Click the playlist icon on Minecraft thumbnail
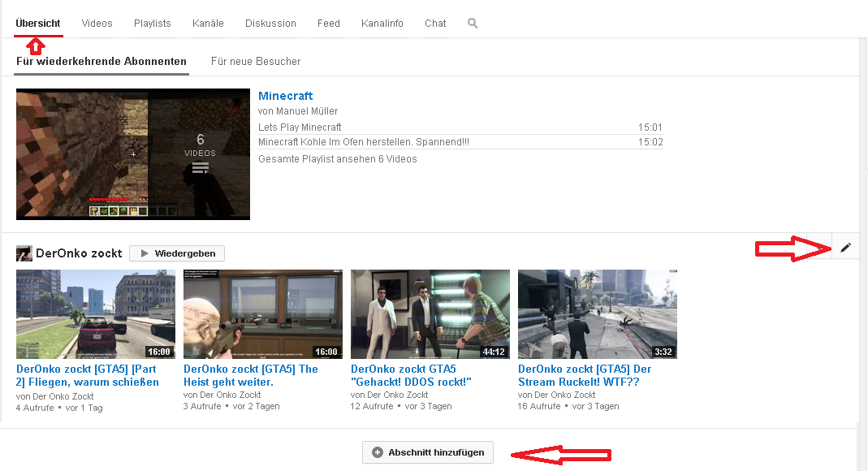 pyautogui.click(x=200, y=169)
